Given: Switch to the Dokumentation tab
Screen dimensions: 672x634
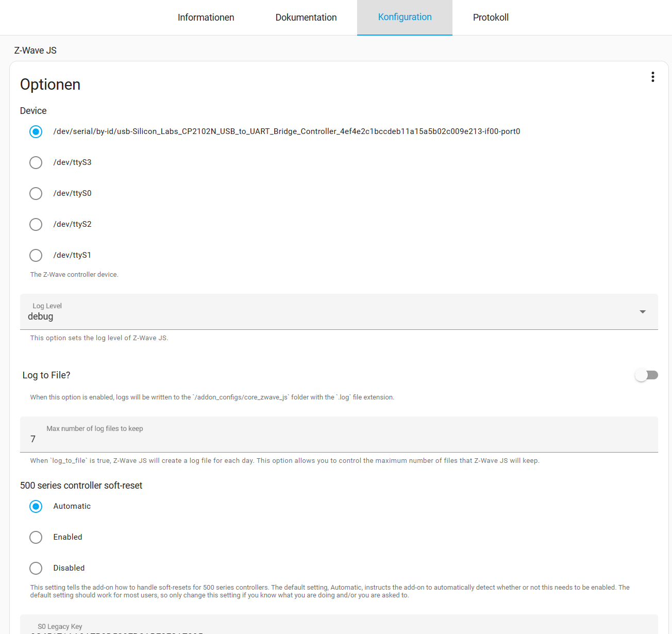Looking at the screenshot, I should tap(306, 17).
